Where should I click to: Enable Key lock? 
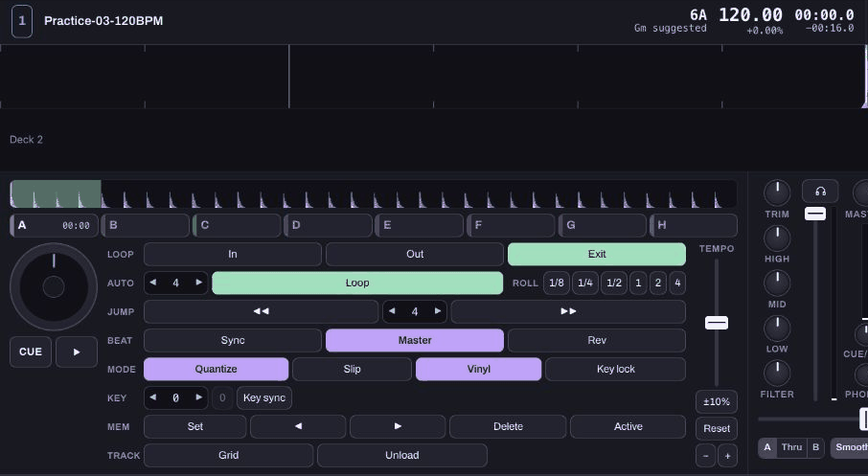click(x=616, y=369)
